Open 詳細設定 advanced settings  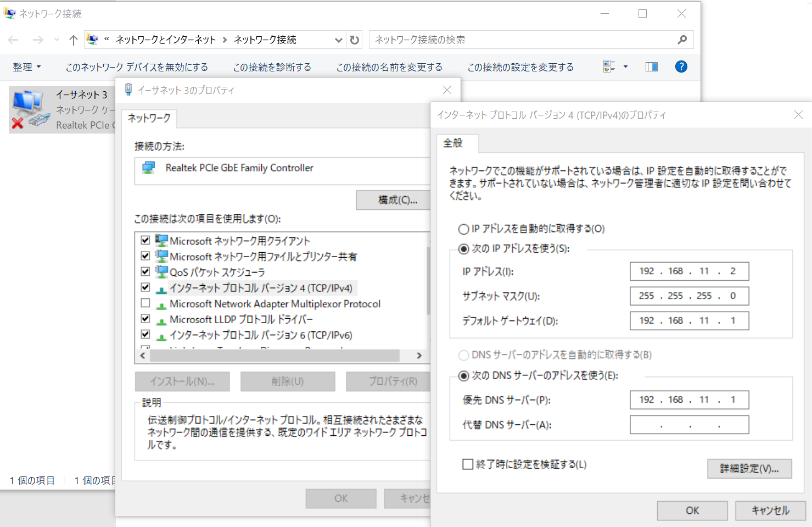(749, 468)
